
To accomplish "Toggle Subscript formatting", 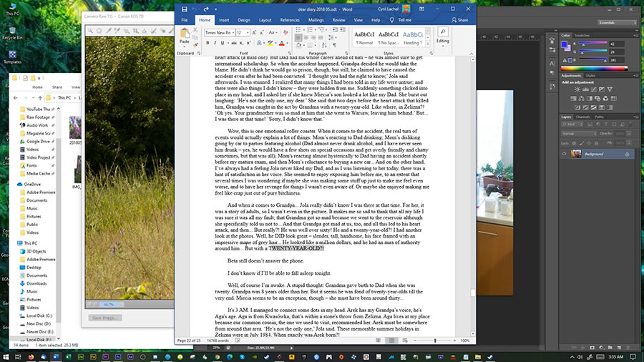I will coord(241,43).
